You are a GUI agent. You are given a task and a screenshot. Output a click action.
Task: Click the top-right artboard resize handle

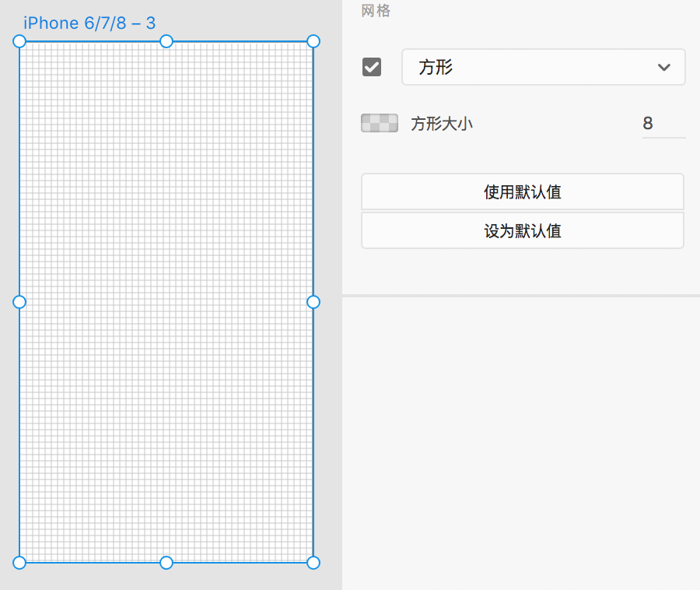pos(313,41)
